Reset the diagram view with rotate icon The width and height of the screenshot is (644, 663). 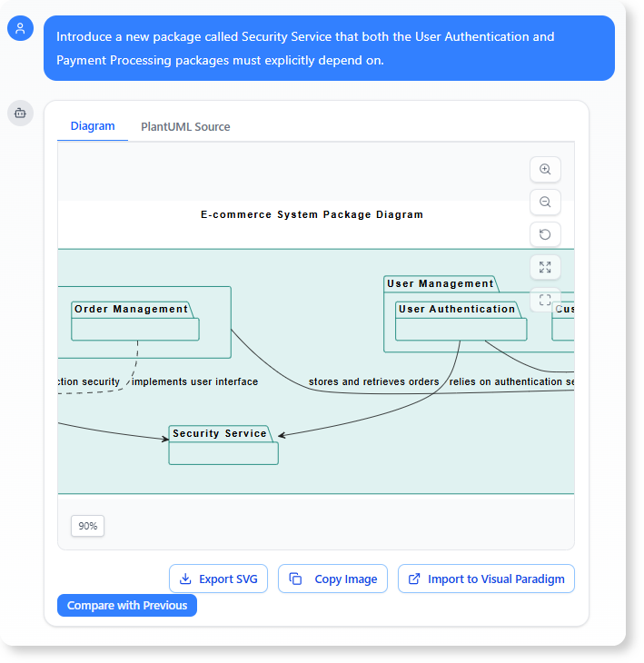545,234
